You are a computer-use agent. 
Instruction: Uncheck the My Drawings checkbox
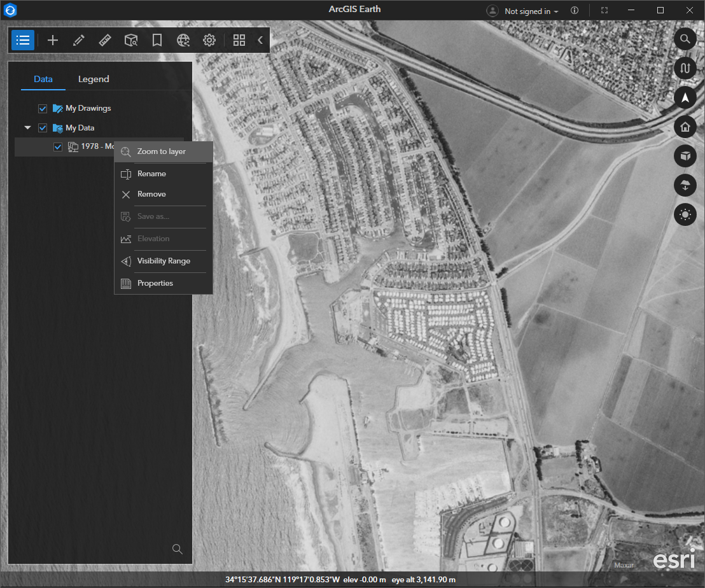click(x=42, y=108)
